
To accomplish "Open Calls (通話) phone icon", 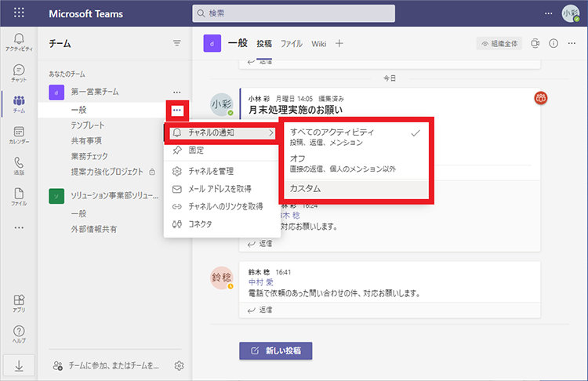I will pyautogui.click(x=19, y=166).
